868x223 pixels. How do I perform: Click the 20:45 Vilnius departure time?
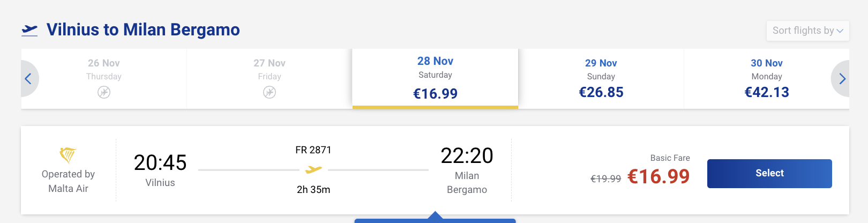(x=160, y=162)
